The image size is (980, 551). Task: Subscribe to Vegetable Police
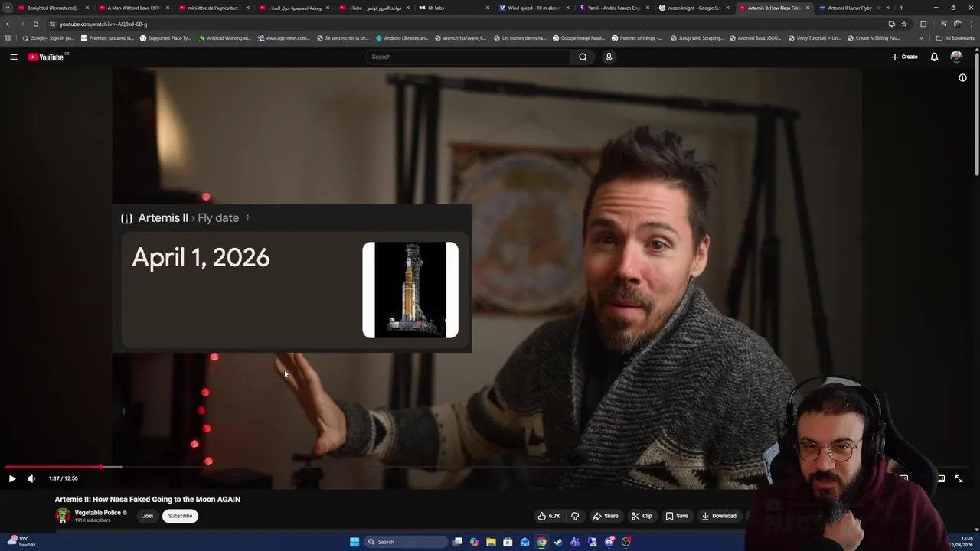point(180,516)
